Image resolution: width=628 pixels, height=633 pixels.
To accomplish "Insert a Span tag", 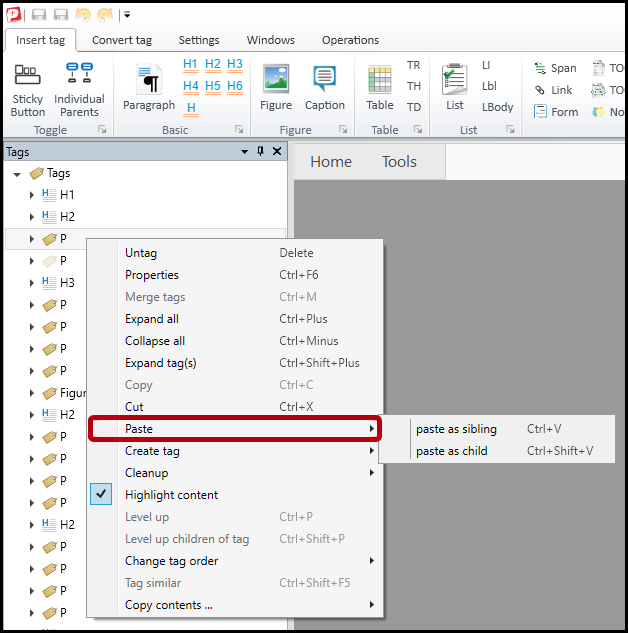I will point(555,68).
